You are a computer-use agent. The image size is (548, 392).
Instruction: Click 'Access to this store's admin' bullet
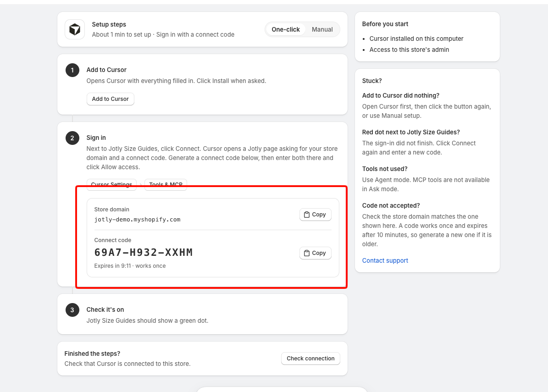pos(409,50)
